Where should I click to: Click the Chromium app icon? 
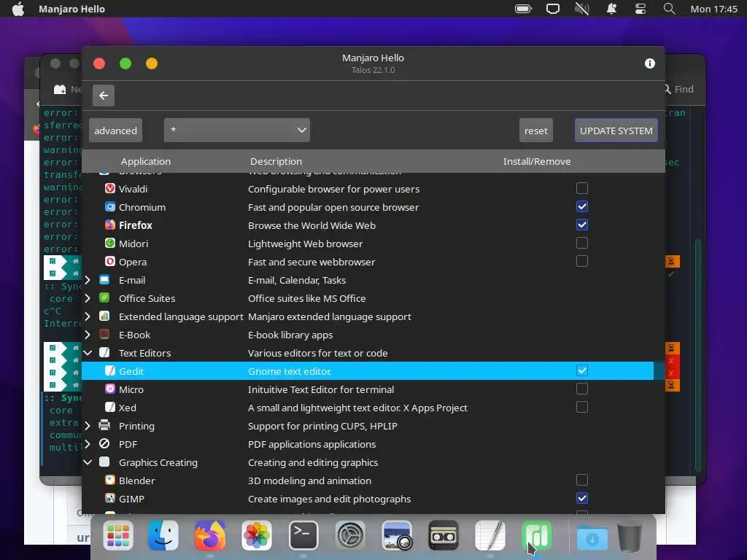click(x=110, y=206)
